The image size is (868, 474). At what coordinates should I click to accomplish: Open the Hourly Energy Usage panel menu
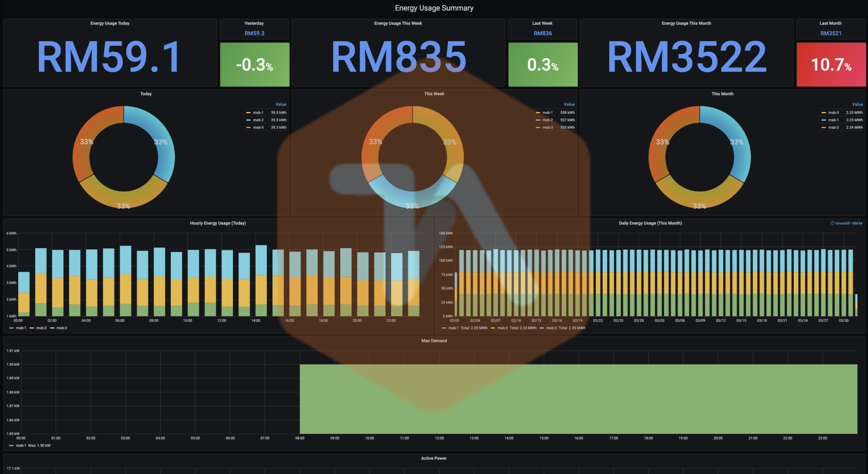(218, 223)
